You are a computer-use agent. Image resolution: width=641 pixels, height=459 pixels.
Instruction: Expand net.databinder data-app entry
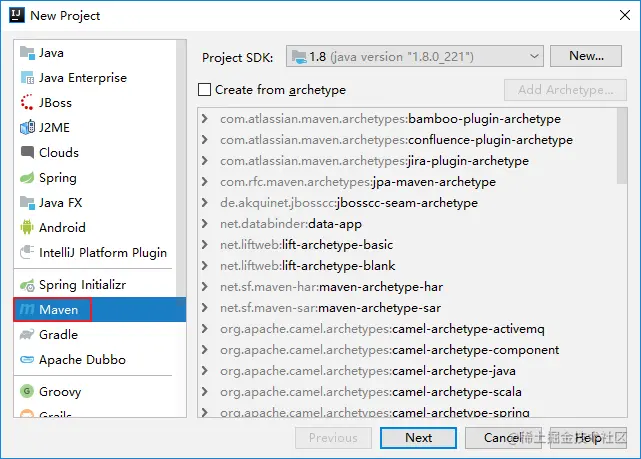pyautogui.click(x=205, y=224)
